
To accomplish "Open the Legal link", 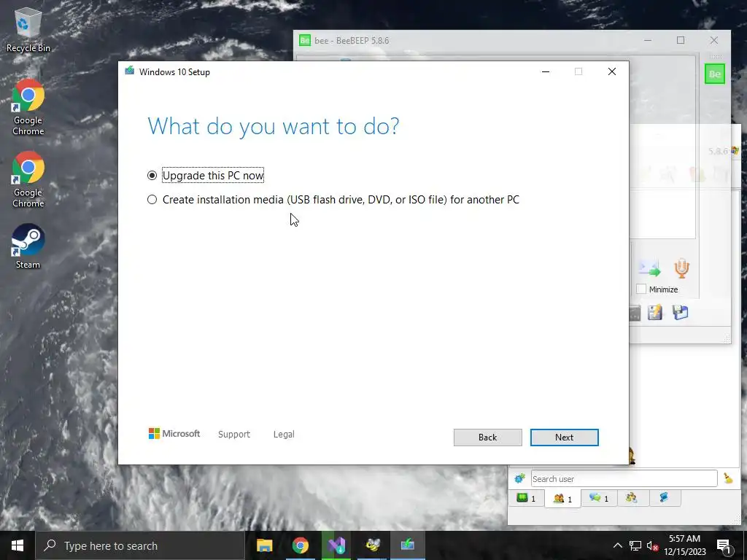I will click(x=284, y=435).
